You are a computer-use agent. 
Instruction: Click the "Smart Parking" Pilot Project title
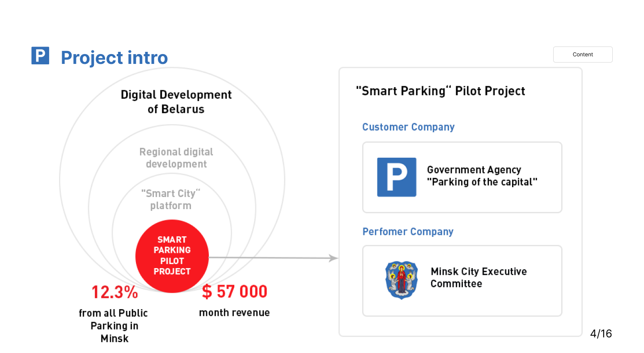point(441,91)
